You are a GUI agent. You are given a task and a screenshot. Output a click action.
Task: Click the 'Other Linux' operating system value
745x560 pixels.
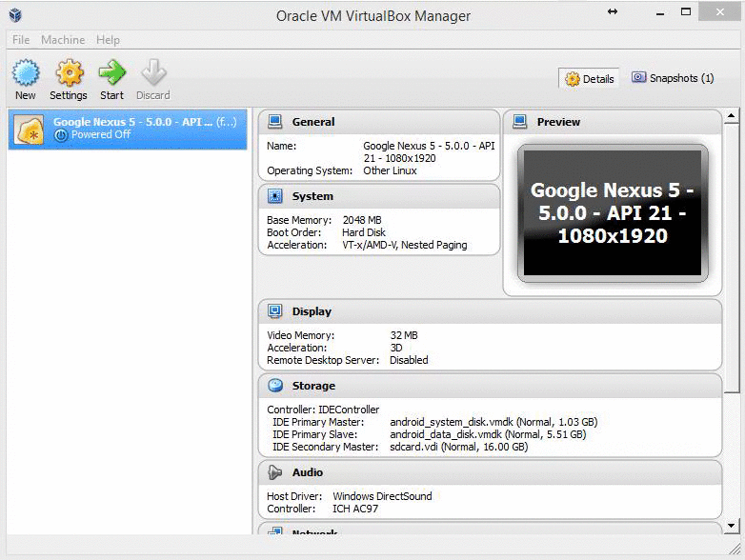pyautogui.click(x=390, y=170)
